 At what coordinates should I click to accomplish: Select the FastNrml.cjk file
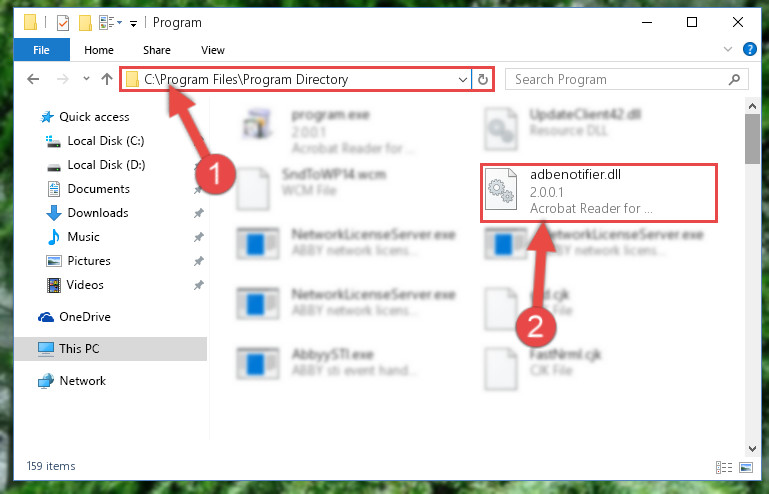[x=543, y=367]
